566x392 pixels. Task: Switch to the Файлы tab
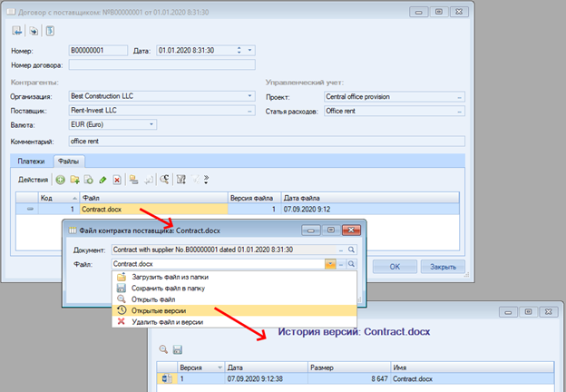[69, 162]
